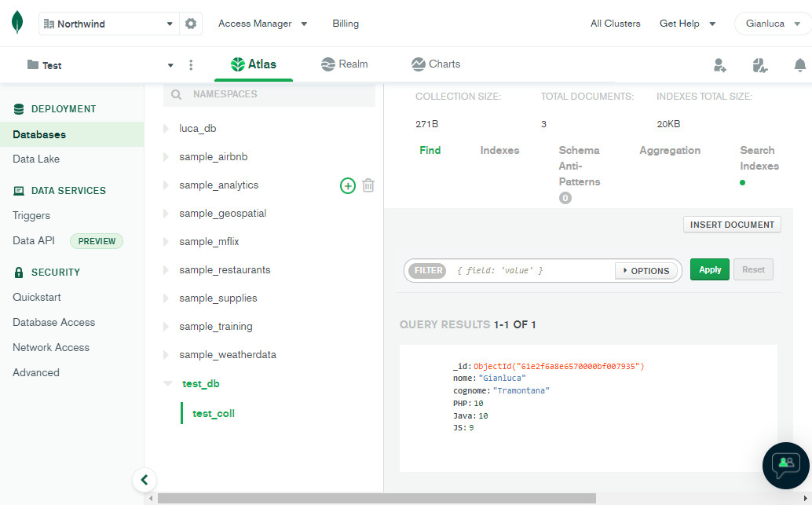
Task: Delete sample_analytics database via trash icon
Action: click(x=368, y=185)
